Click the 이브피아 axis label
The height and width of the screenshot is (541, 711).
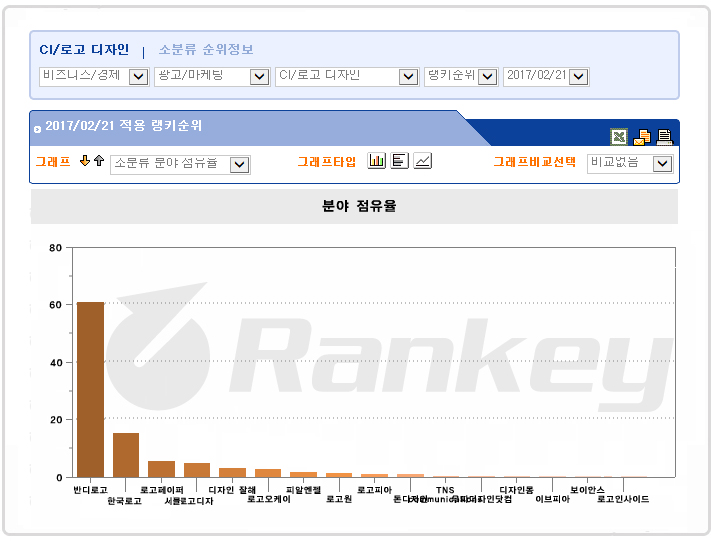552,499
